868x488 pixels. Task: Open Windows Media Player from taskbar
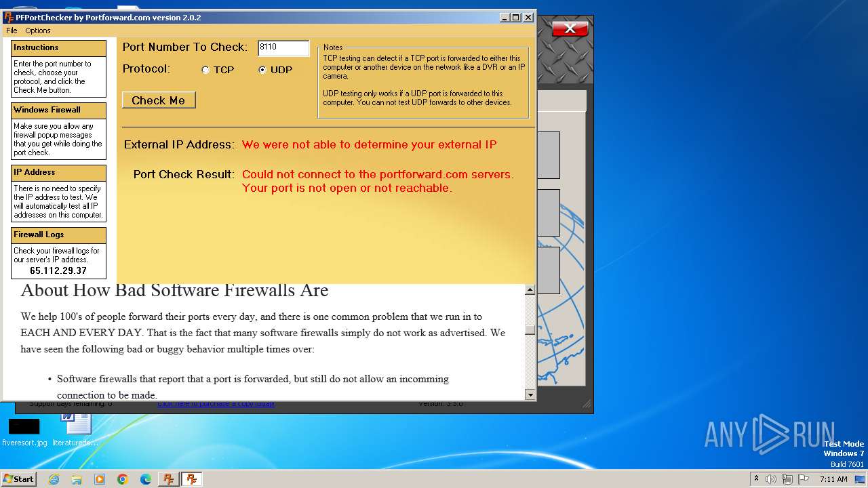(x=100, y=479)
